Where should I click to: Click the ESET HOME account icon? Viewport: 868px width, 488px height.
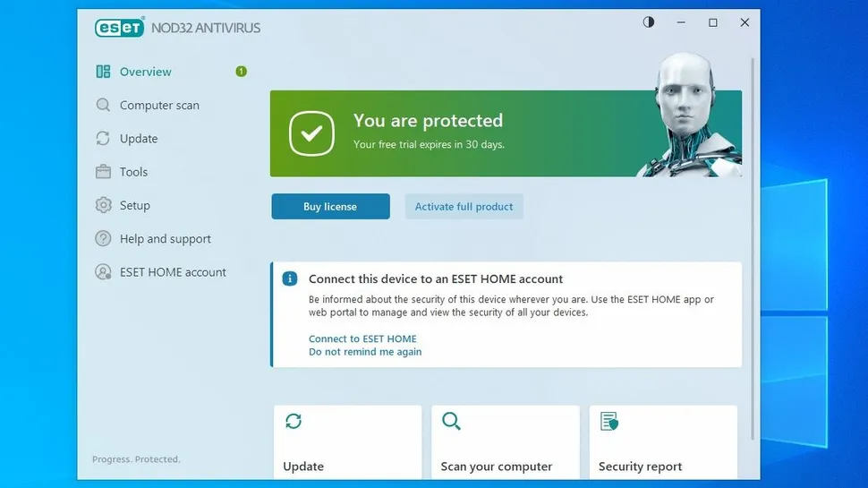[x=103, y=272]
